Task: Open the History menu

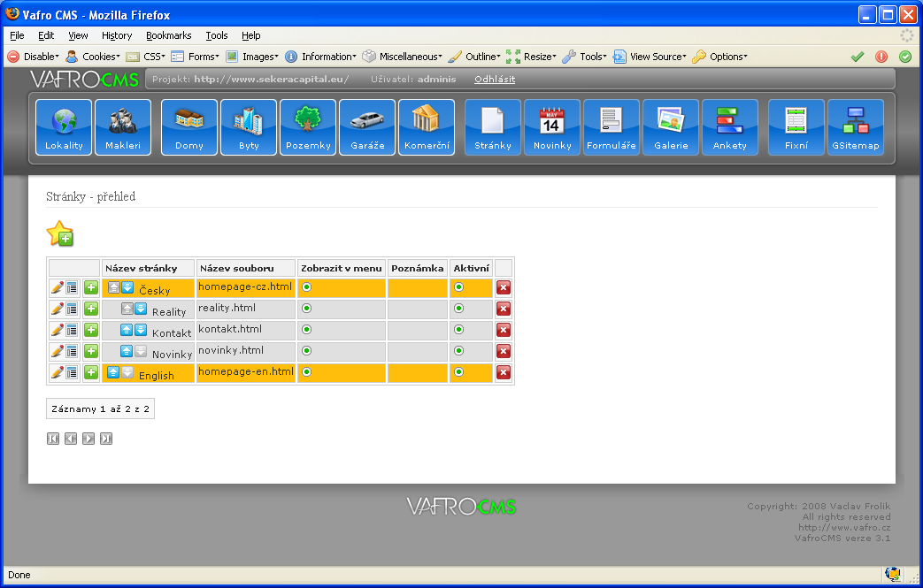Action: tap(117, 35)
